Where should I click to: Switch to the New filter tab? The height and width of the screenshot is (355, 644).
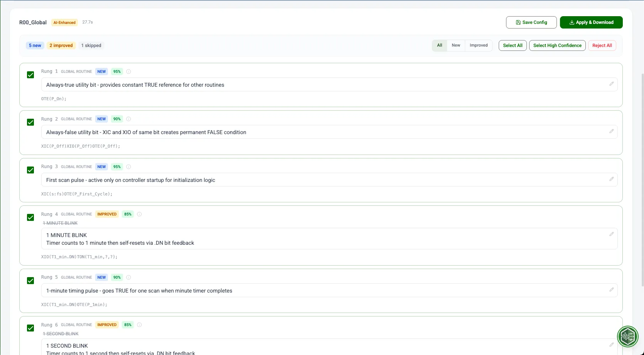(x=456, y=45)
